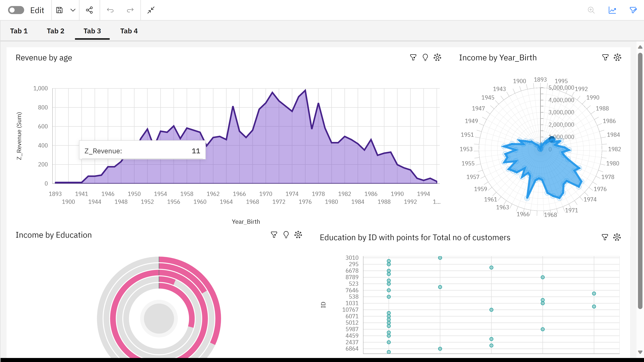The image size is (644, 362).
Task: Click the collapse view icon in the toolbar
Action: coord(151,10)
